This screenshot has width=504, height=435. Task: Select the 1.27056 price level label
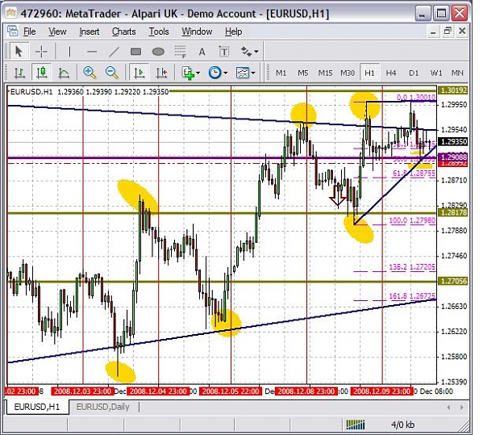(x=453, y=281)
